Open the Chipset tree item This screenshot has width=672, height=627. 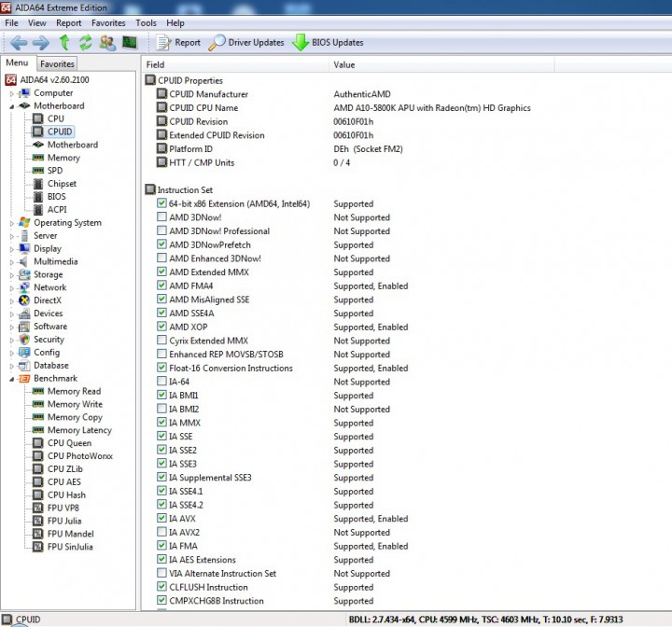coord(62,184)
